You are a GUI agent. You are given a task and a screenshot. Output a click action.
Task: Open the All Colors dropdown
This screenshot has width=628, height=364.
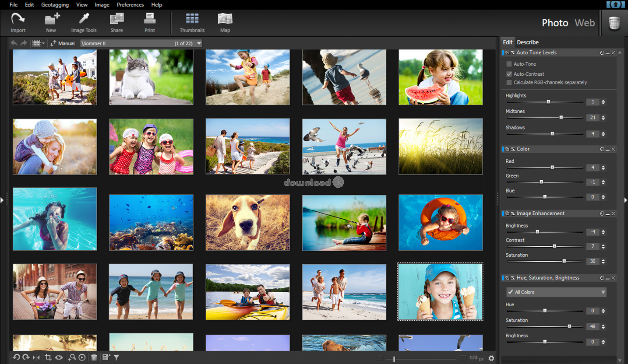point(556,292)
